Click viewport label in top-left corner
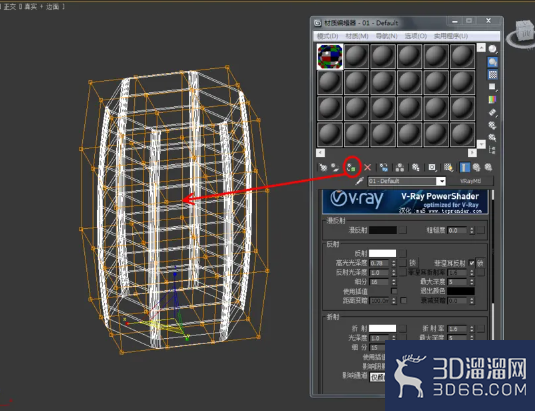Image resolution: width=535 pixels, height=411 pixels. pos(32,7)
